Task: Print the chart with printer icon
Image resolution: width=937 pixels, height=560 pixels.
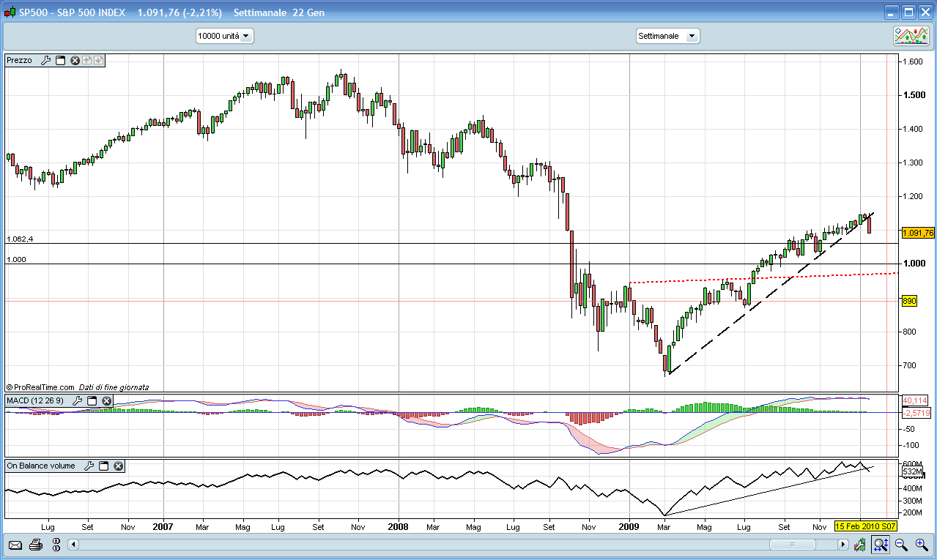Action: (x=36, y=545)
